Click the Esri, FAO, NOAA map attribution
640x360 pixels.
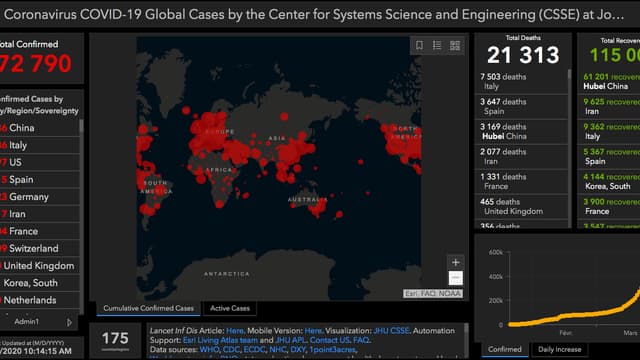(433, 293)
